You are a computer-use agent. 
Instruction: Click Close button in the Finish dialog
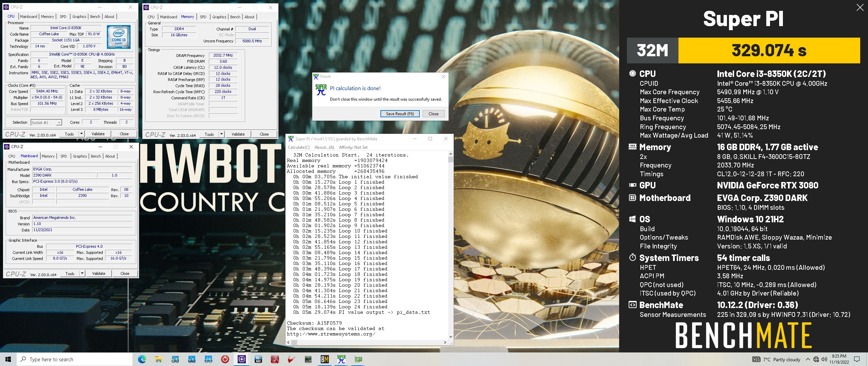tap(433, 114)
